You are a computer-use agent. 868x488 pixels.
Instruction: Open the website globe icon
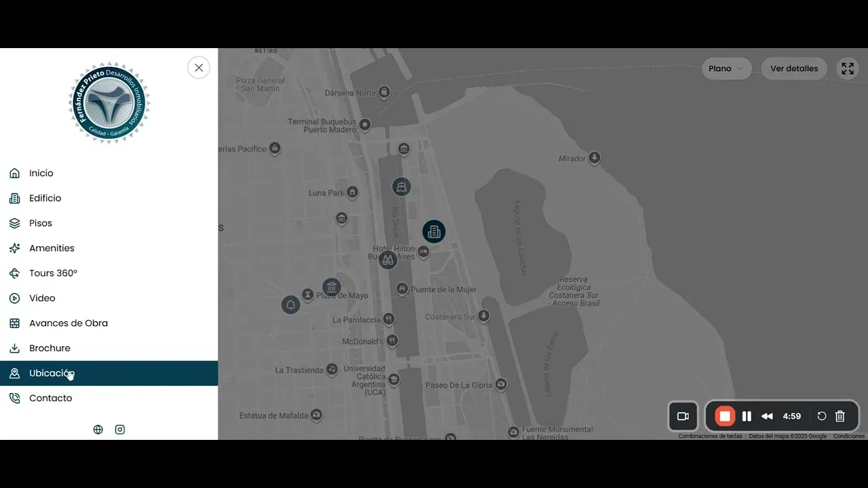[x=98, y=430]
